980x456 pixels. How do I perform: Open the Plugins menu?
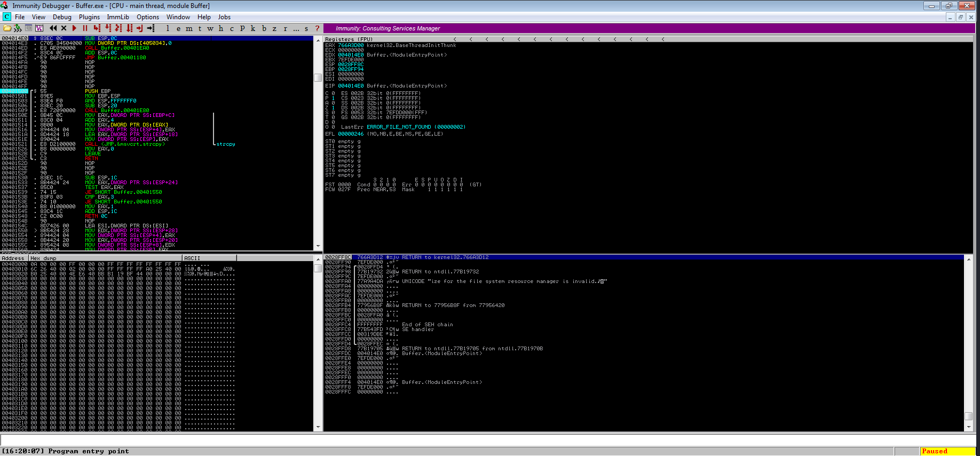[89, 17]
